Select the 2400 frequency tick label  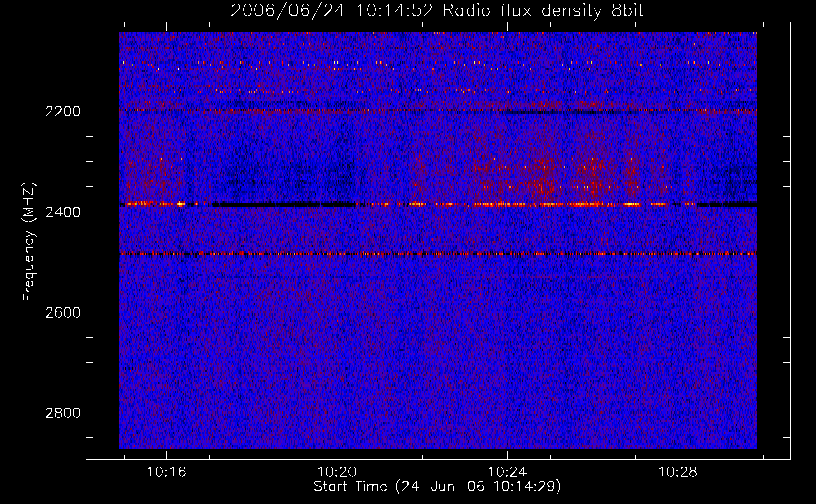pos(63,212)
